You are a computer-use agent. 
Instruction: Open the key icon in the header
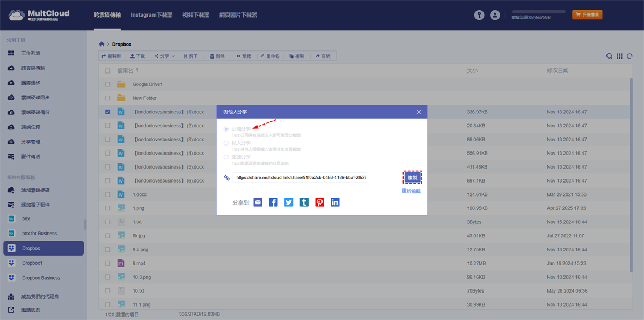coord(479,16)
